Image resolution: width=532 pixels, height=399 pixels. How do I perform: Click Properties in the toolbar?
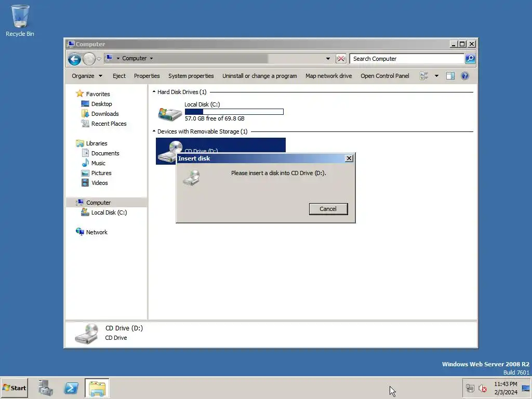pyautogui.click(x=147, y=76)
